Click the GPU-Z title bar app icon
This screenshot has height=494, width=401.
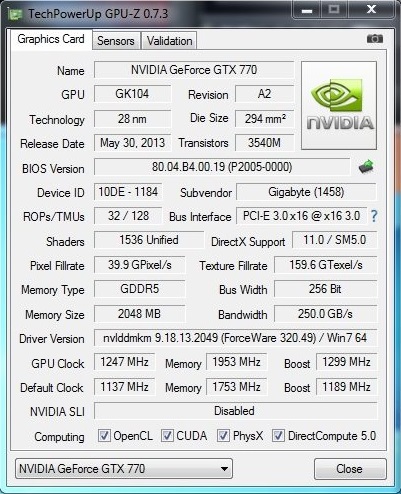15,14
